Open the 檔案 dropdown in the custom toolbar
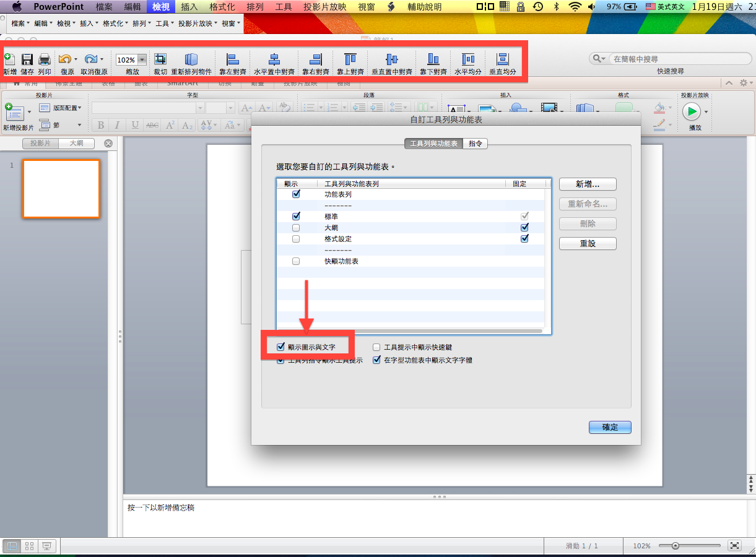The height and width of the screenshot is (557, 756). [x=22, y=24]
